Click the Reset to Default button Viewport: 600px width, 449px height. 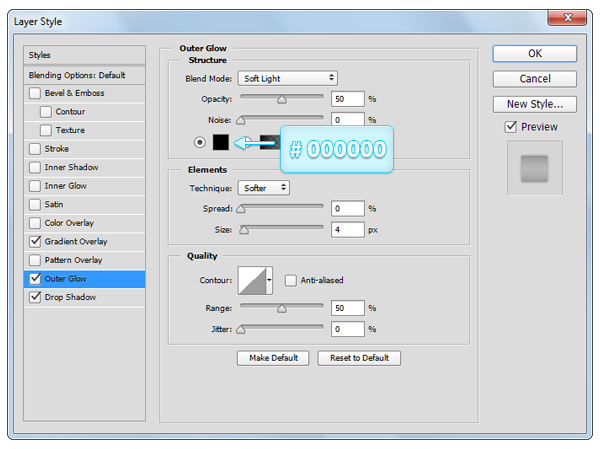pos(359,358)
